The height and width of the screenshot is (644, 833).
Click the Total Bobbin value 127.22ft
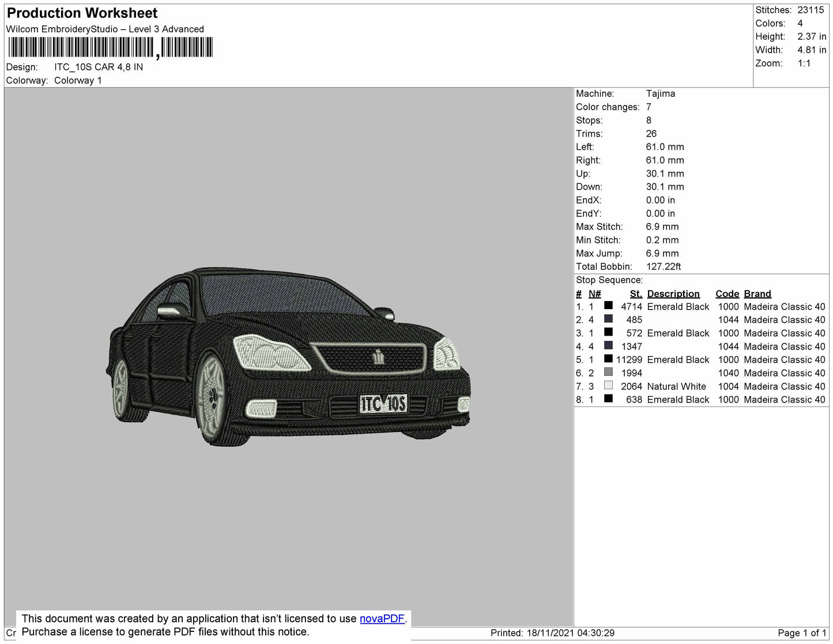coord(664,267)
